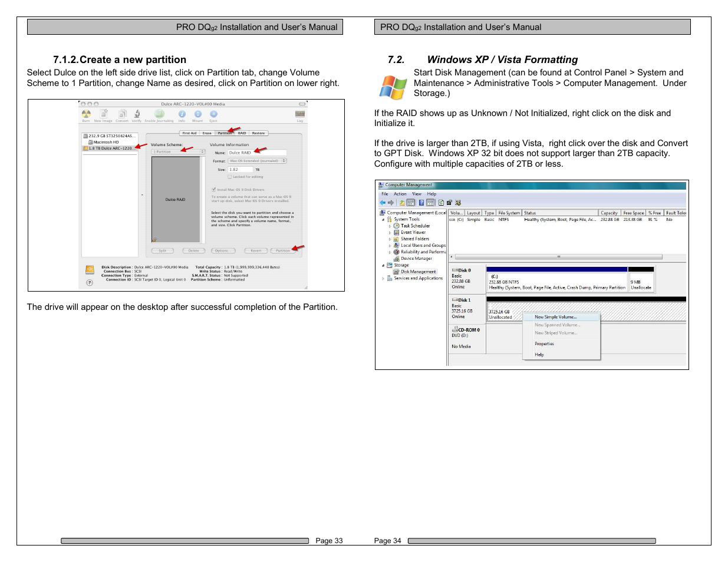The image size is (728, 562).
Task: Click the Verify microscope icon
Action: tap(137, 114)
